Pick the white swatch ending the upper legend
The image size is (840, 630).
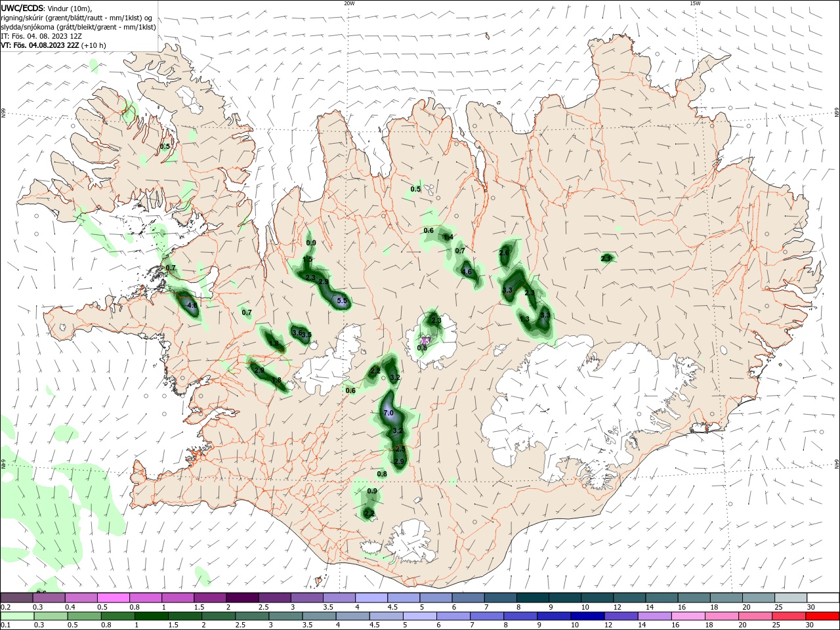click(824, 598)
